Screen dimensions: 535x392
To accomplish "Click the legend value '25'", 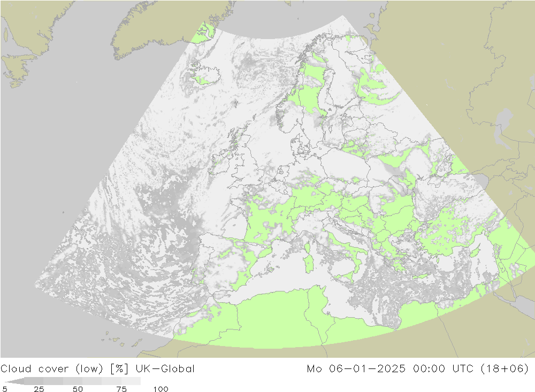I will click(x=39, y=389).
